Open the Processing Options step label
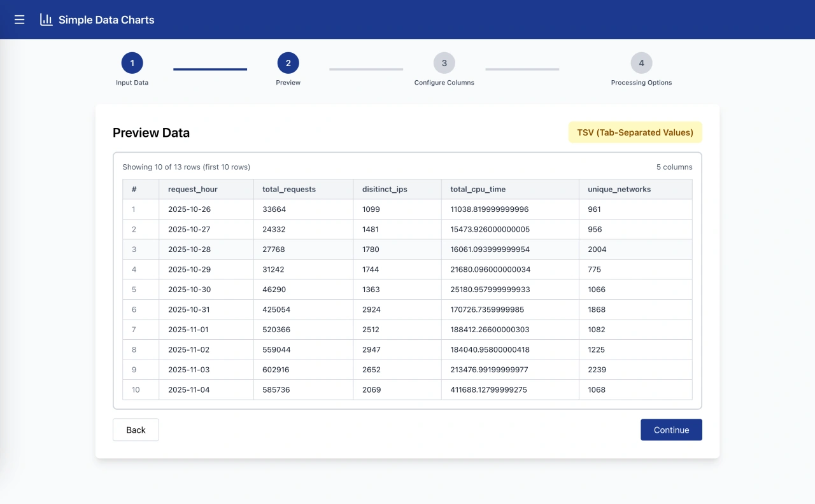This screenshot has height=504, width=815. (x=641, y=82)
